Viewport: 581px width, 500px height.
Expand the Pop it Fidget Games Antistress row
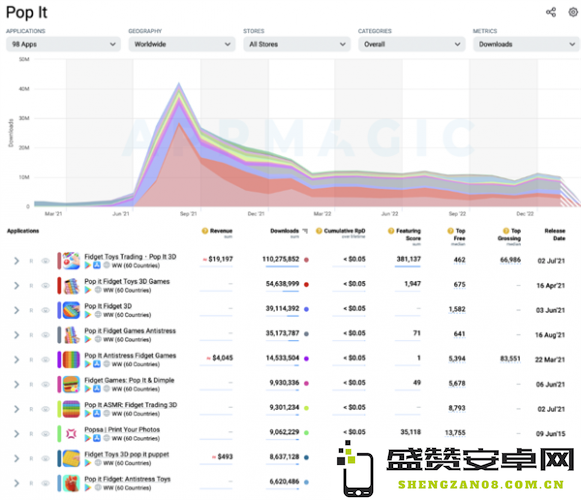click(x=16, y=335)
